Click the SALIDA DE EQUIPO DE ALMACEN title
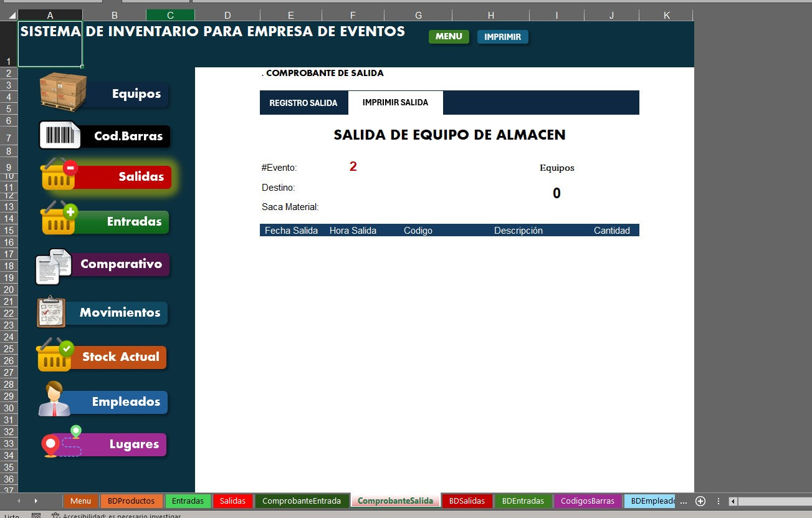 click(449, 135)
